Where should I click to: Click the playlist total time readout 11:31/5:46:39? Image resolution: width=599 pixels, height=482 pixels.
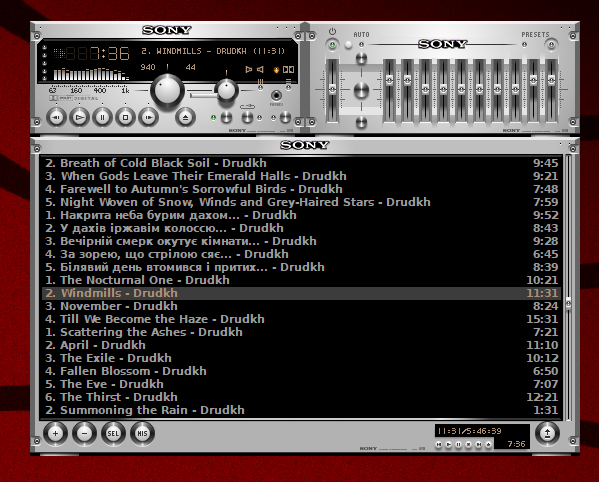[469, 431]
